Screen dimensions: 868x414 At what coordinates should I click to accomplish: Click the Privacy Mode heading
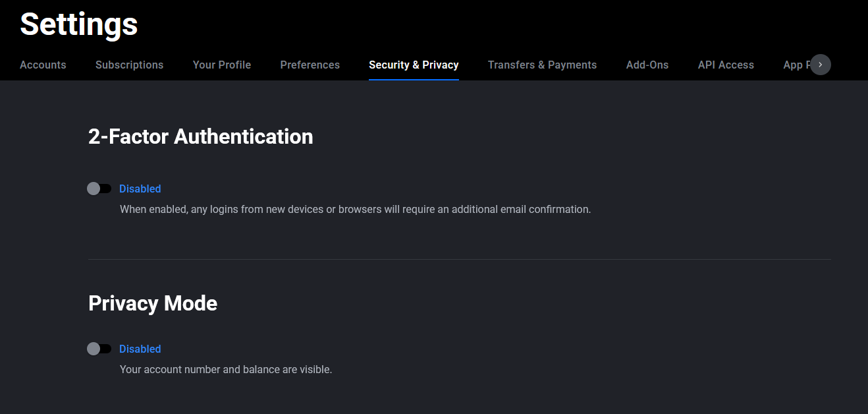[153, 303]
